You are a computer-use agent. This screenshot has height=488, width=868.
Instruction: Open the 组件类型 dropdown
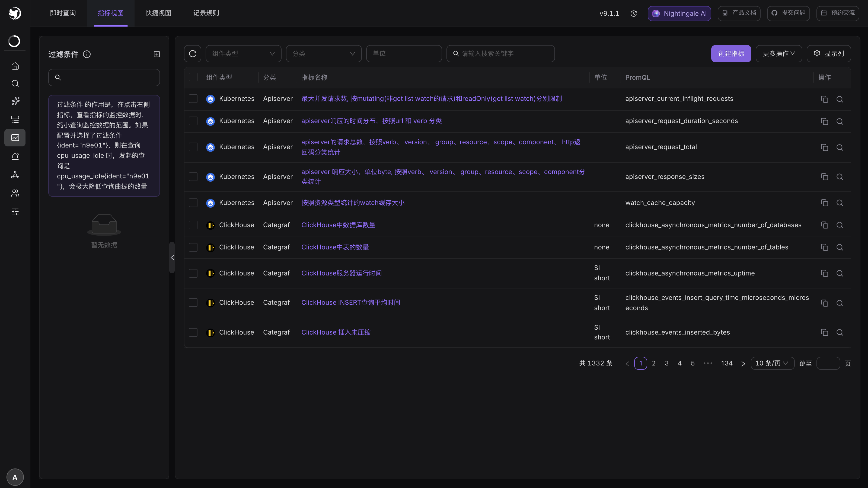(243, 54)
